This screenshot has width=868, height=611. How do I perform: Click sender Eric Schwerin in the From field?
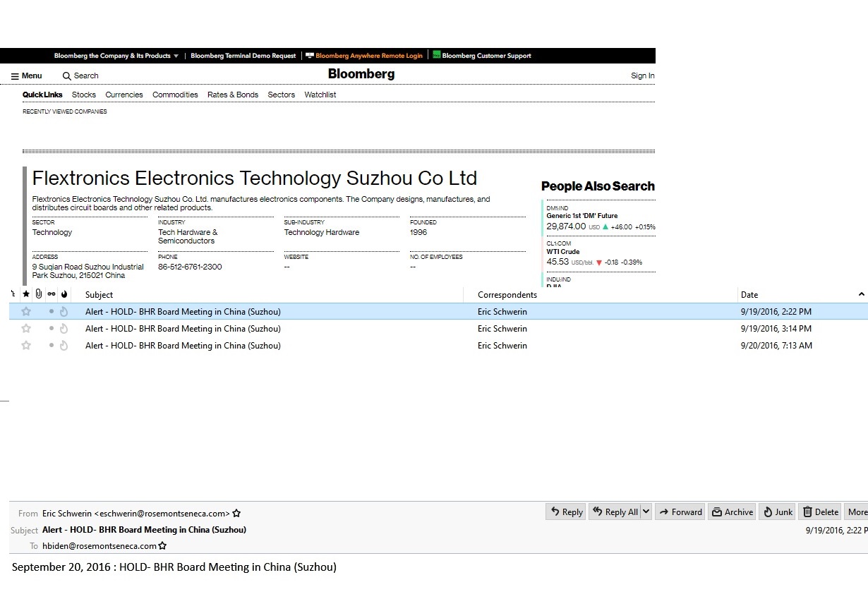click(136, 514)
